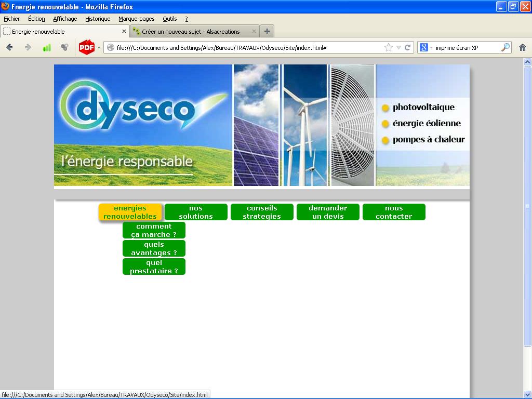The width and height of the screenshot is (532, 399).
Task: Click the globe site identity icon
Action: [x=111, y=47]
